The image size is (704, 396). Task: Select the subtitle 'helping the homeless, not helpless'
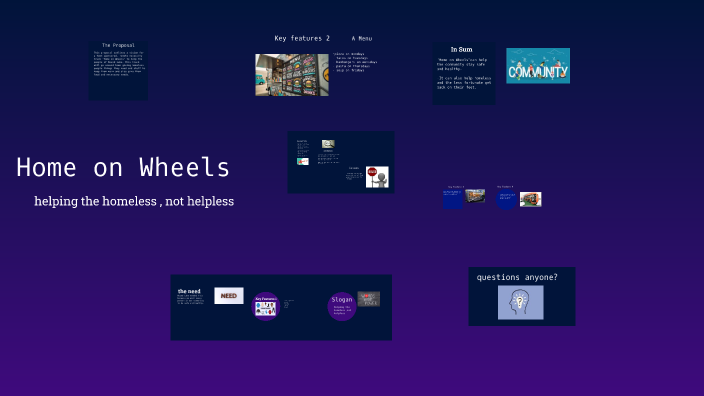point(134,201)
